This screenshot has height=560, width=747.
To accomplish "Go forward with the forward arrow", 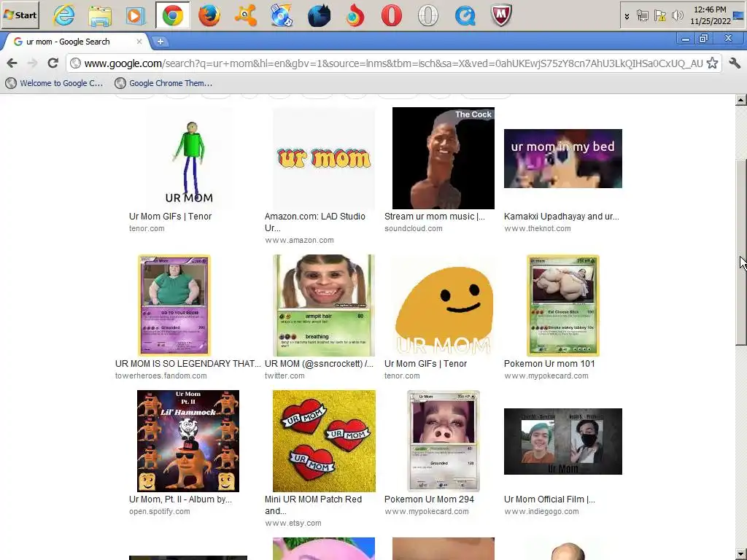I will [32, 63].
